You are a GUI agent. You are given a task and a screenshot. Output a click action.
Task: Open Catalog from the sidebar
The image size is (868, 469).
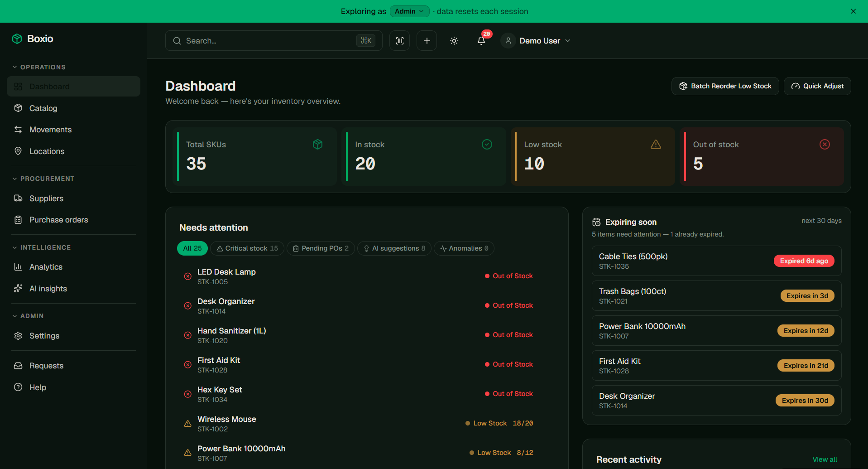coord(73,108)
